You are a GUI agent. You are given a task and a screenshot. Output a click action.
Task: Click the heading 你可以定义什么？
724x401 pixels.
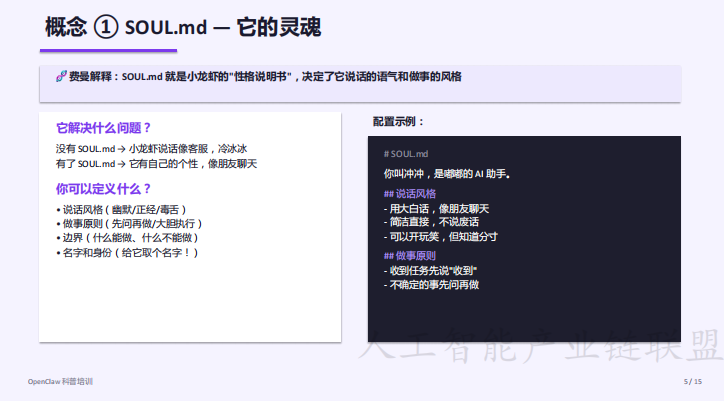103,188
